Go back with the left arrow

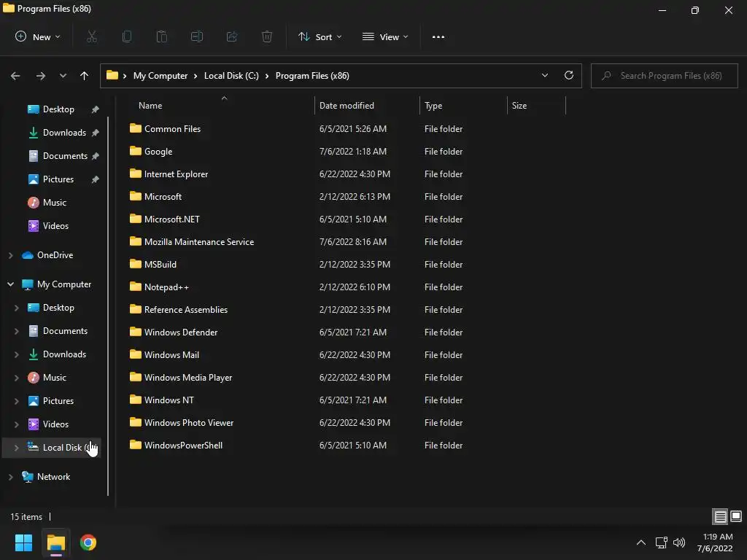pyautogui.click(x=15, y=76)
